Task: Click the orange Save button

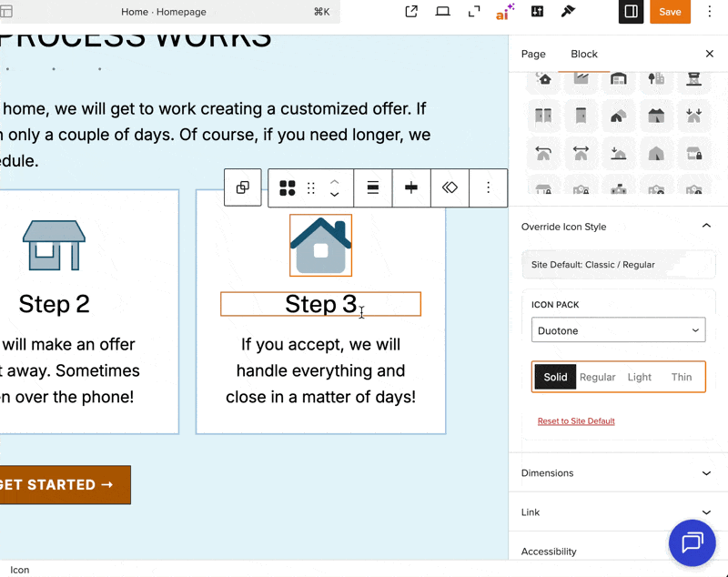Action: pos(670,12)
